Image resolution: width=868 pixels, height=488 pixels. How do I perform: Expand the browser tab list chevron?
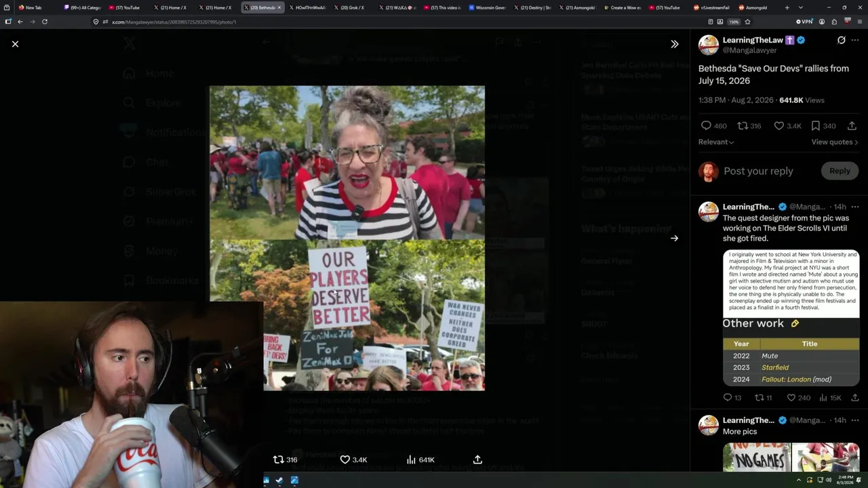[x=801, y=7]
